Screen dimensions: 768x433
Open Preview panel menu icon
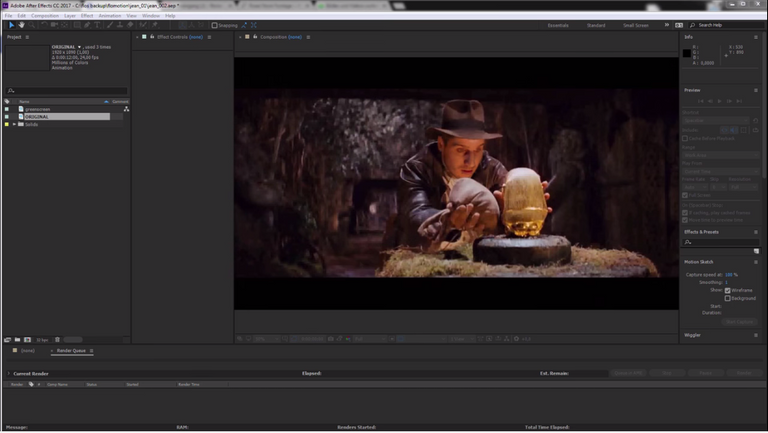point(756,90)
